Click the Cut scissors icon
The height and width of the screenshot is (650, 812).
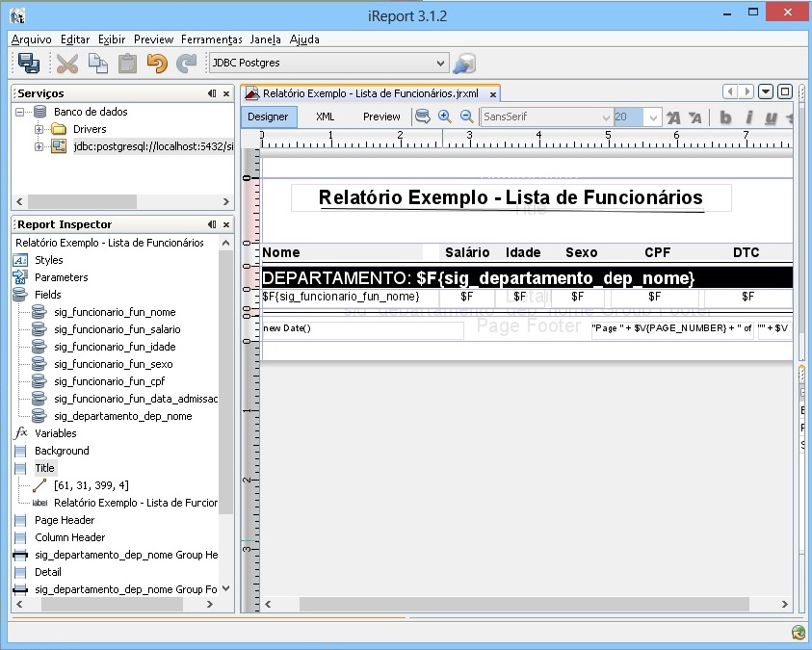67,64
